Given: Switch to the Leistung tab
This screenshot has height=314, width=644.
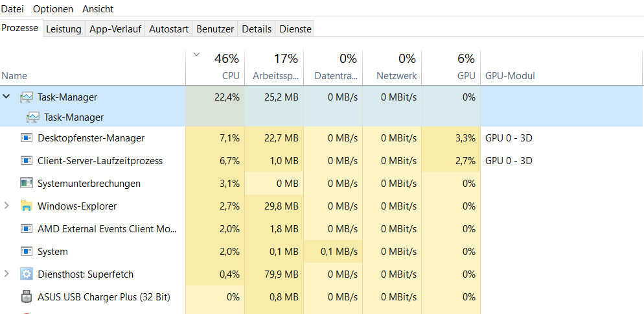Looking at the screenshot, I should (63, 29).
